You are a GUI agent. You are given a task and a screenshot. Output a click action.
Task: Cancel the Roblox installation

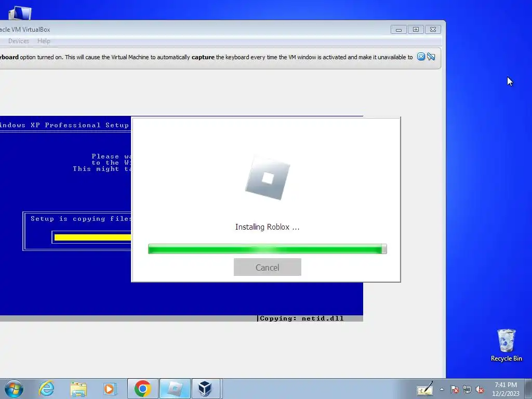(268, 267)
